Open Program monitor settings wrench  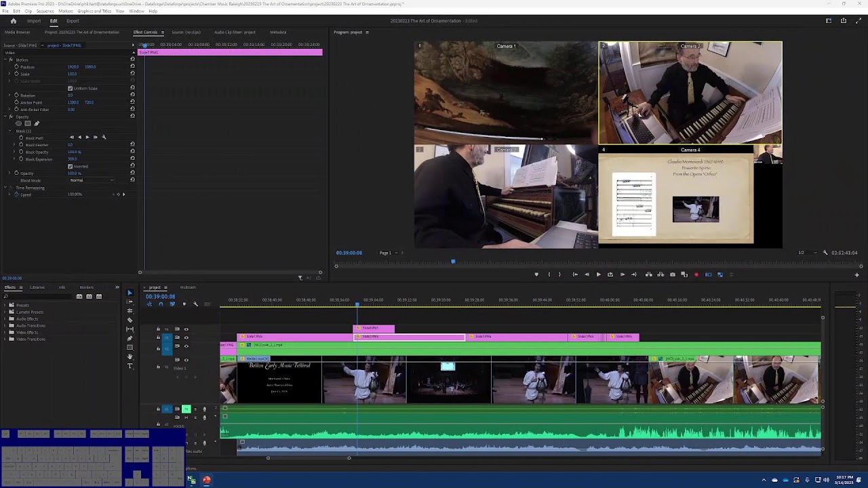825,253
